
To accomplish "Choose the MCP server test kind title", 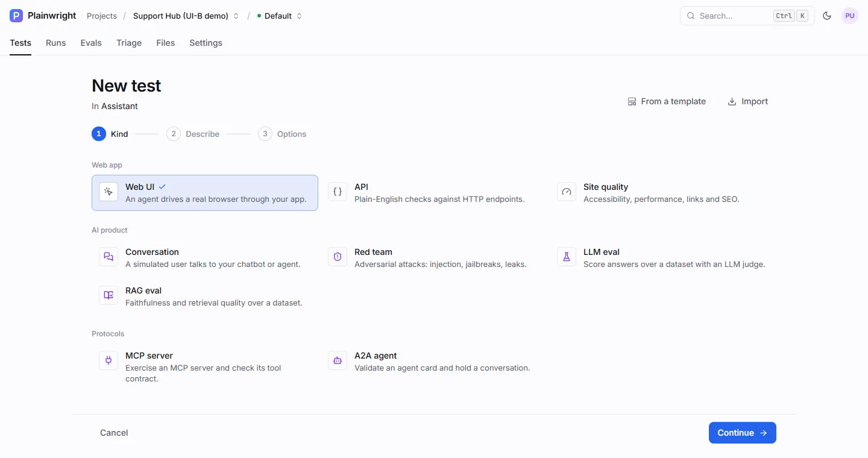I will (149, 356).
